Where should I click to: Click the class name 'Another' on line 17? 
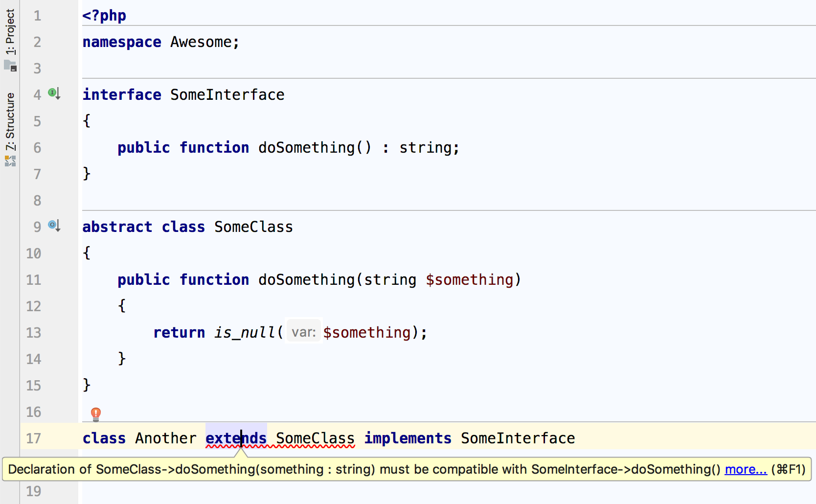coord(166,438)
